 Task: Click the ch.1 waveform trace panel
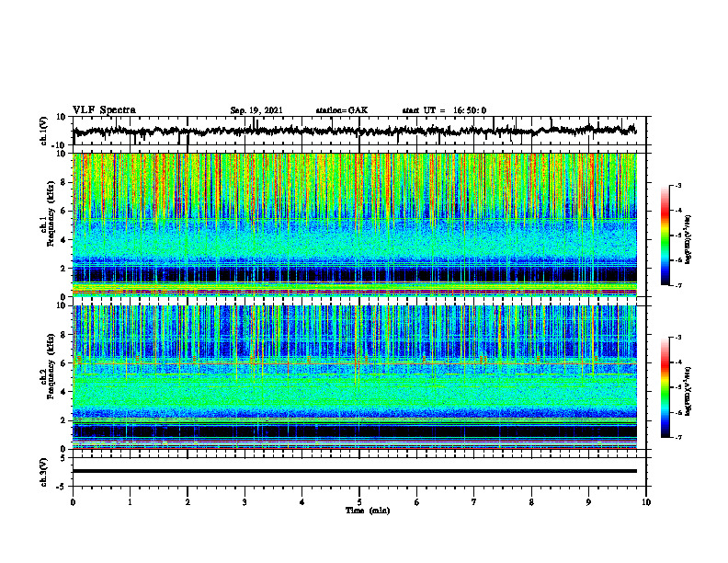358,131
